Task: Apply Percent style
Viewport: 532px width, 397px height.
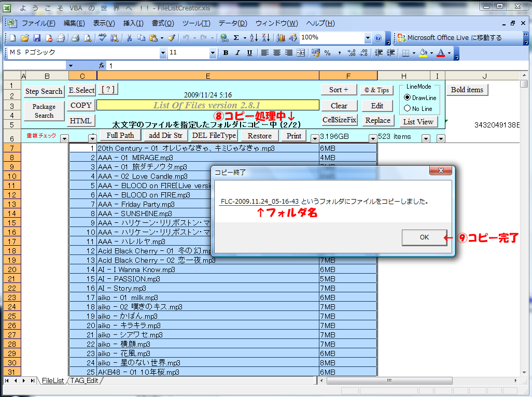Action: click(x=327, y=52)
